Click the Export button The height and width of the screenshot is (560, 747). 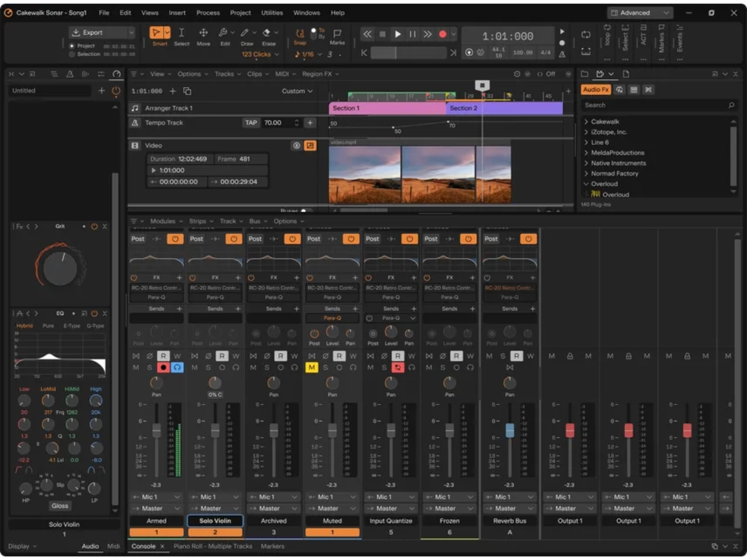coord(98,32)
